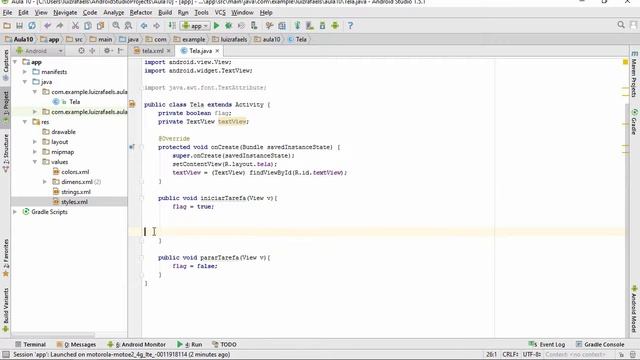Expand the layout folder

click(x=35, y=142)
